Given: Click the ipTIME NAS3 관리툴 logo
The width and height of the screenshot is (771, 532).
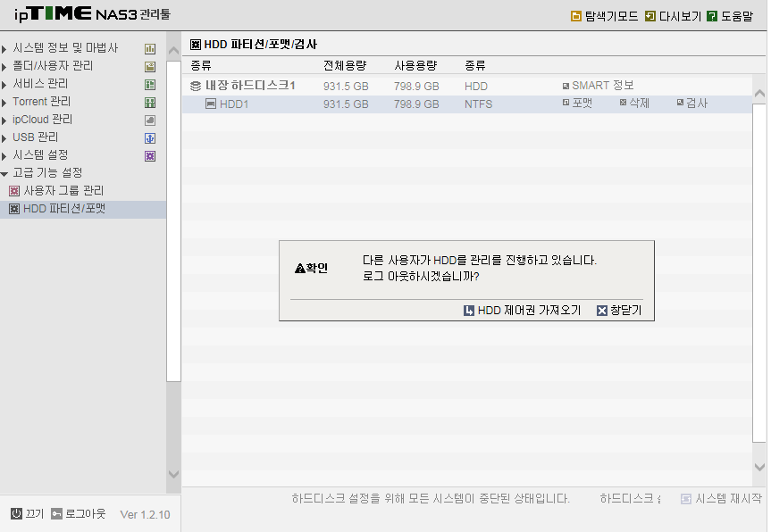Looking at the screenshot, I should click(x=92, y=14).
